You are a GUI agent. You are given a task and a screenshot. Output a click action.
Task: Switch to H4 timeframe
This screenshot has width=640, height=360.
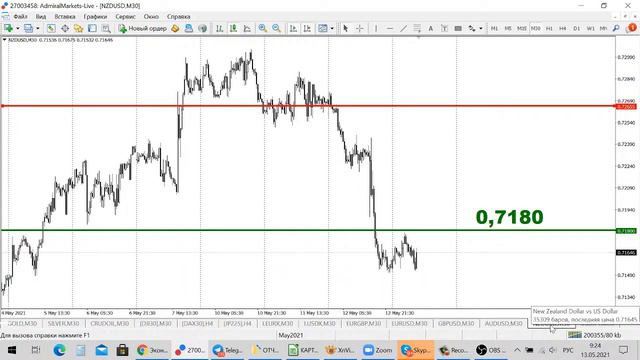[x=563, y=28]
